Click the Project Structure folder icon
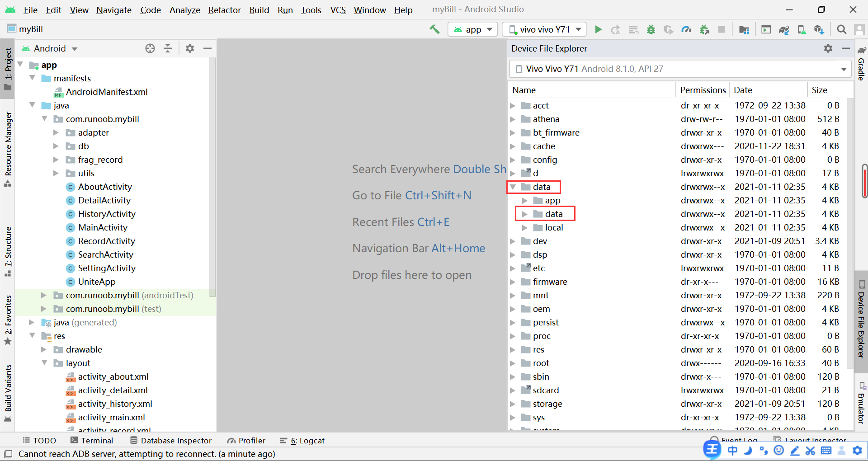 (x=744, y=29)
